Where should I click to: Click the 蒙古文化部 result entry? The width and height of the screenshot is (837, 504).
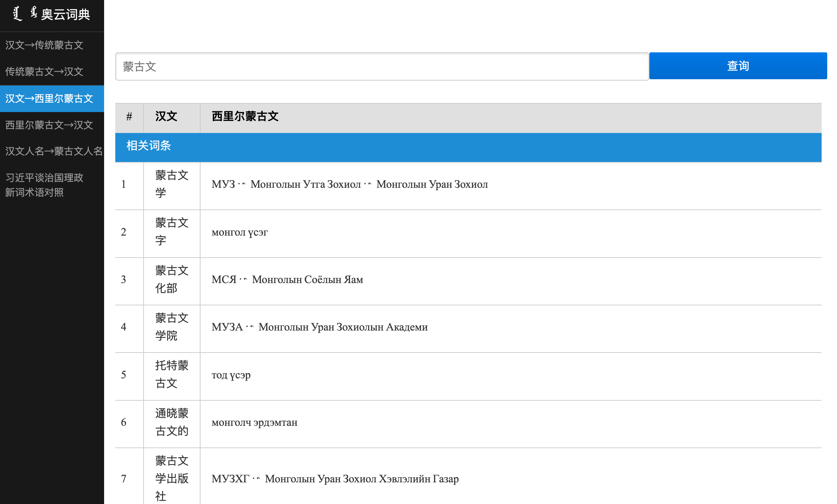419,281
